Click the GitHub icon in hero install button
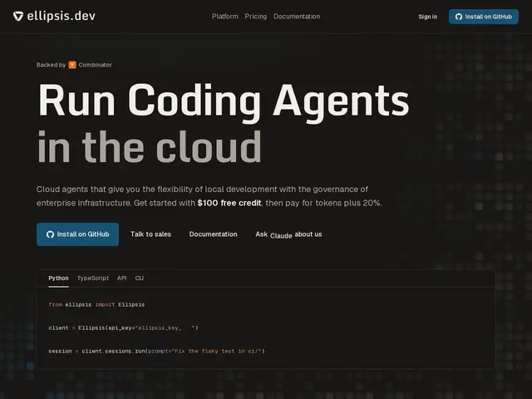The height and width of the screenshot is (399, 532). pos(50,234)
